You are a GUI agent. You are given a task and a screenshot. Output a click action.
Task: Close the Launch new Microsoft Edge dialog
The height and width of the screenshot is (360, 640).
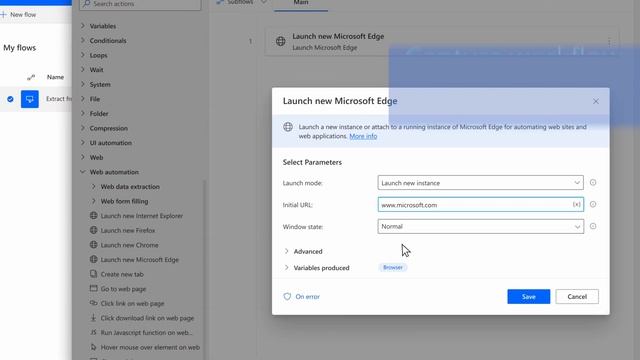(x=596, y=101)
